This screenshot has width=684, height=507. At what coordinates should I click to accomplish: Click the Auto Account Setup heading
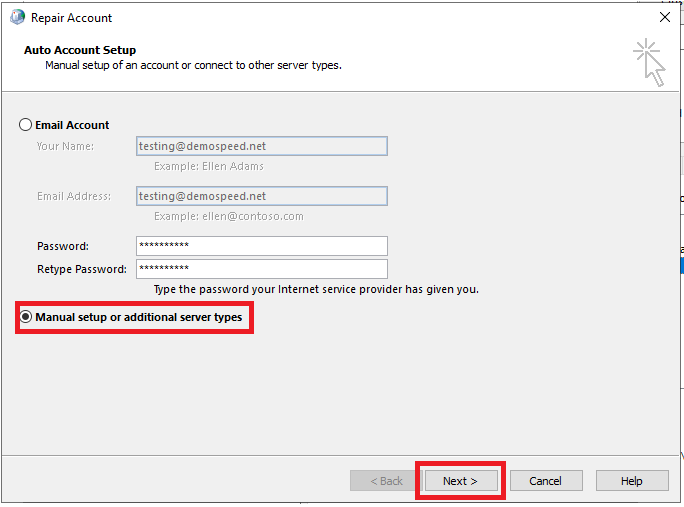(80, 50)
